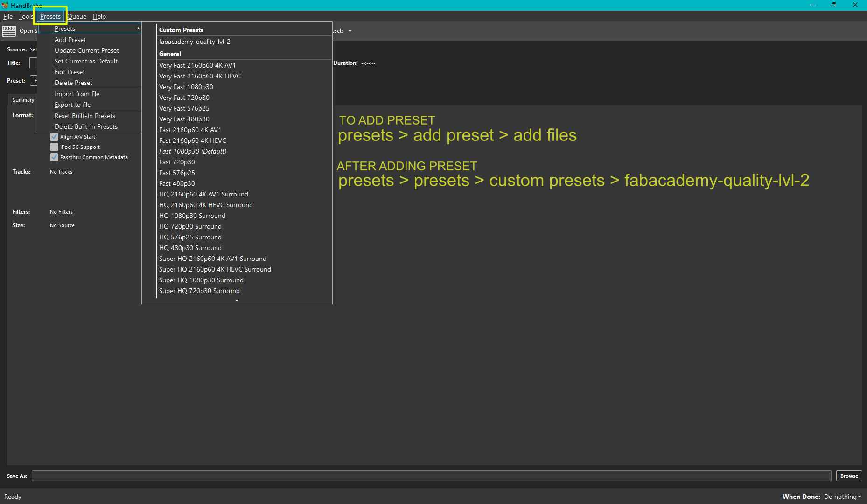Viewport: 867px width, 504px height.
Task: Select Fast 576p25 preset
Action: tap(244, 173)
